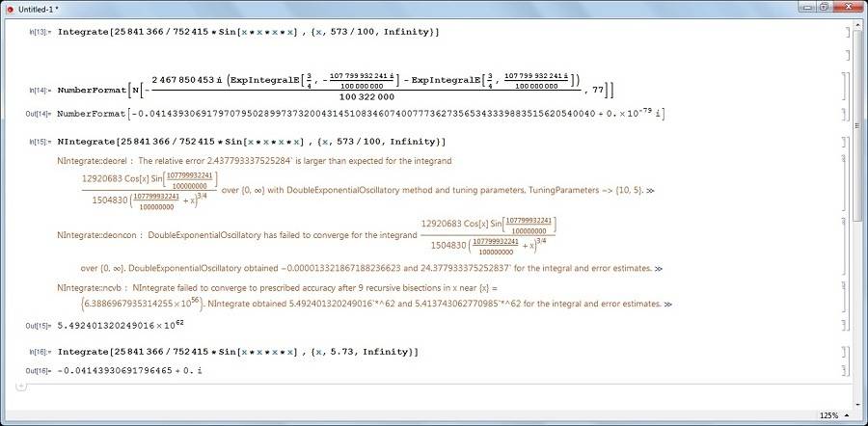The image size is (868, 426).
Task: Click the NIntegrate input expression in In[15]
Action: point(252,143)
